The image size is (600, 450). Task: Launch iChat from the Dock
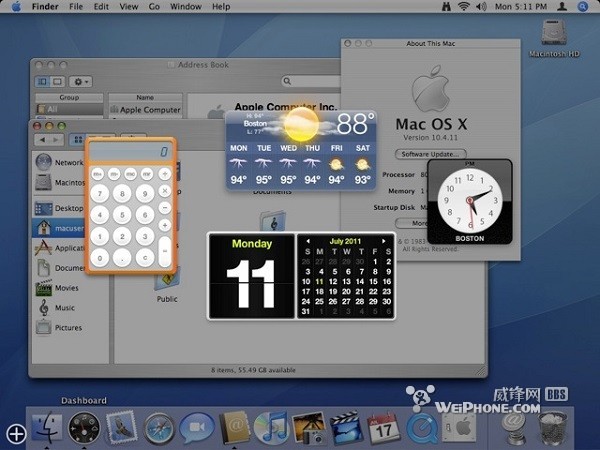(196, 427)
